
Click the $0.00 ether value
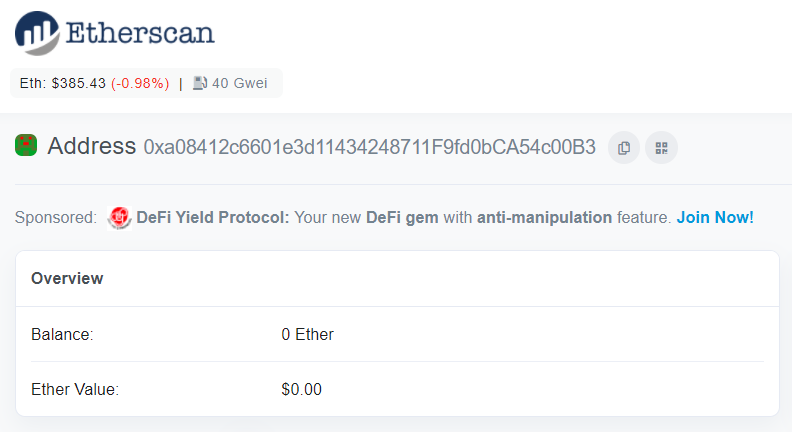click(302, 389)
